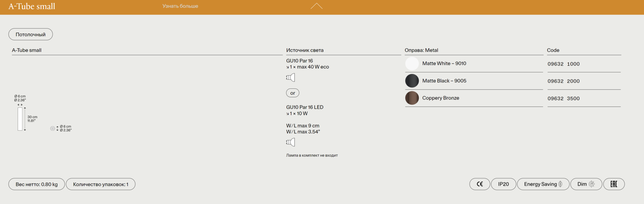Click the side-view dimension drawing of lamp

pos(20,119)
